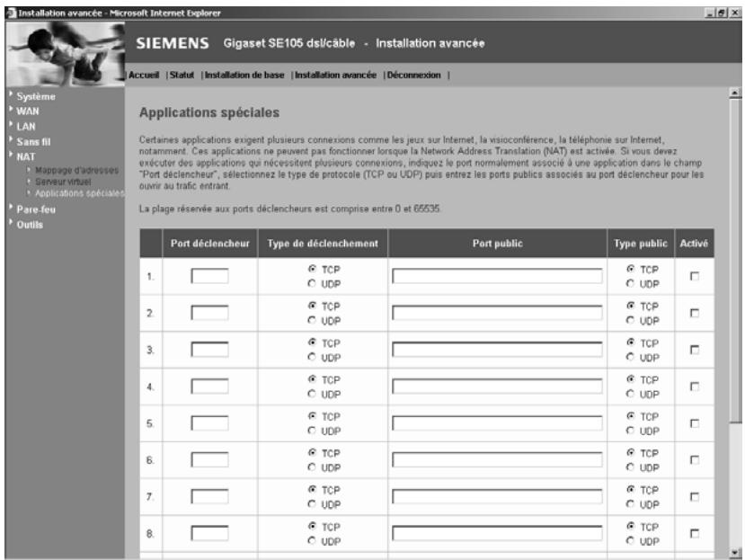
Task: Enable the Activé checkbox for row 1
Action: [x=694, y=276]
